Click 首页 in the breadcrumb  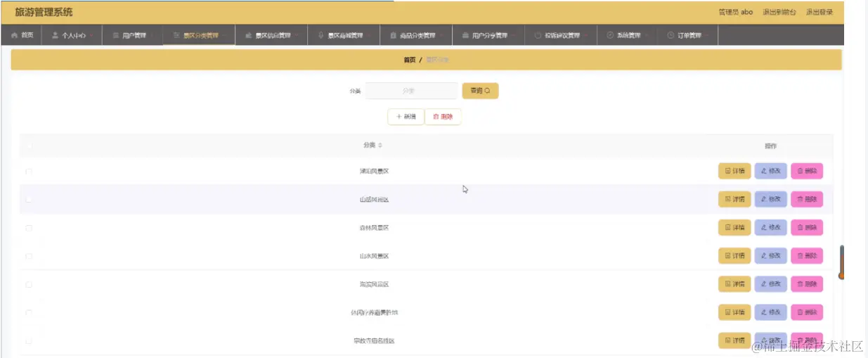point(410,60)
